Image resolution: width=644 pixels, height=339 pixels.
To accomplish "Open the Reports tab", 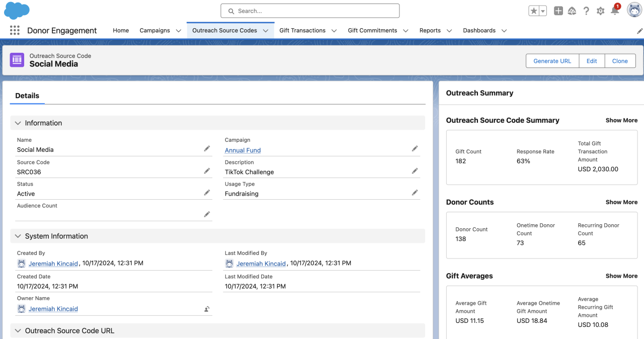I will tap(430, 30).
